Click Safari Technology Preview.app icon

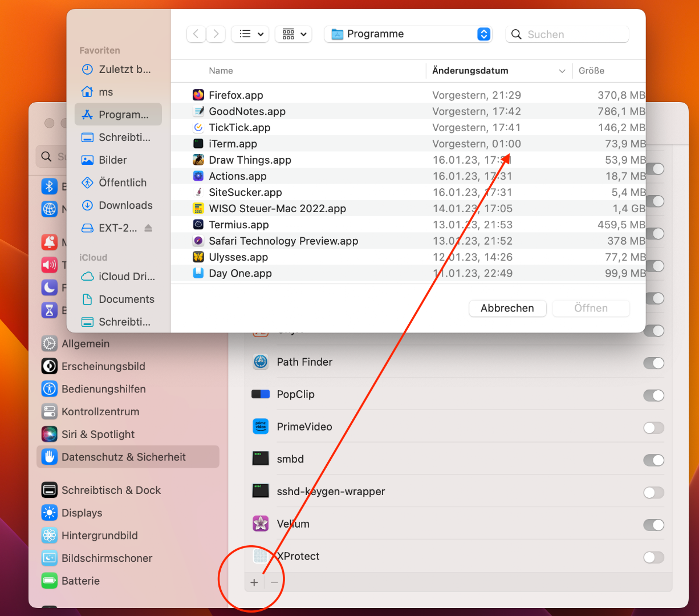tap(198, 241)
